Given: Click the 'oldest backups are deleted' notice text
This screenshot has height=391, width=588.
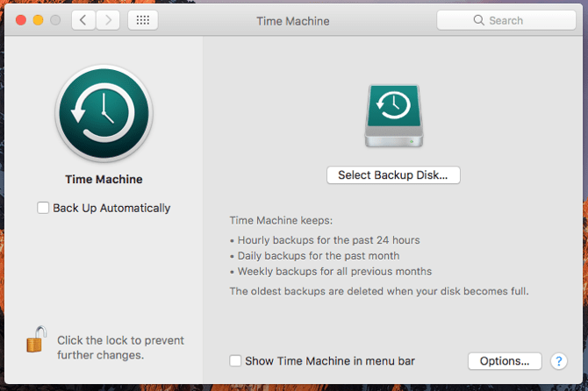Looking at the screenshot, I should coord(379,290).
